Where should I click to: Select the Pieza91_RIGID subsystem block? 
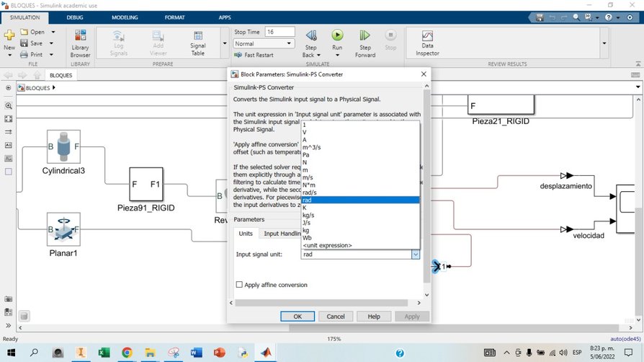(x=146, y=184)
